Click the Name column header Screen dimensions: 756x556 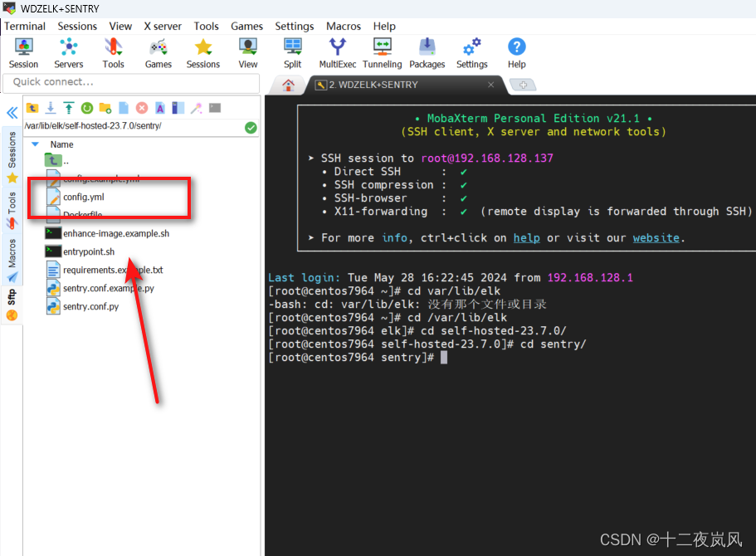click(61, 144)
